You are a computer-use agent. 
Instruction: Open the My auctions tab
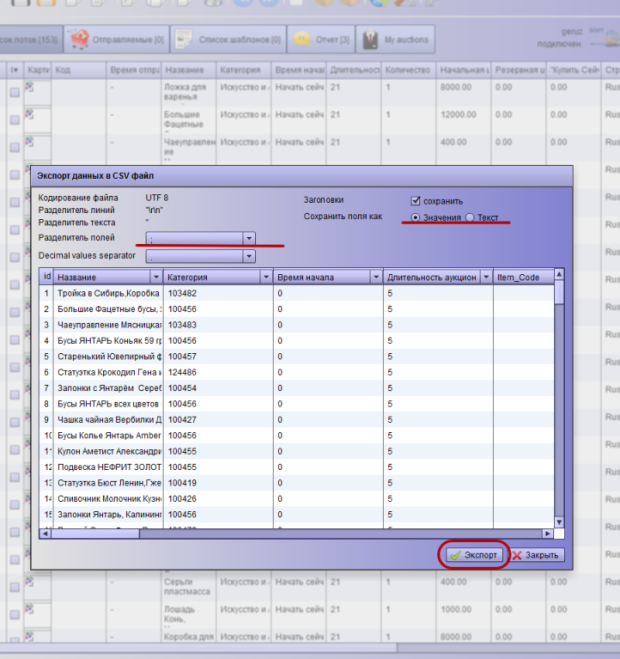(x=395, y=39)
